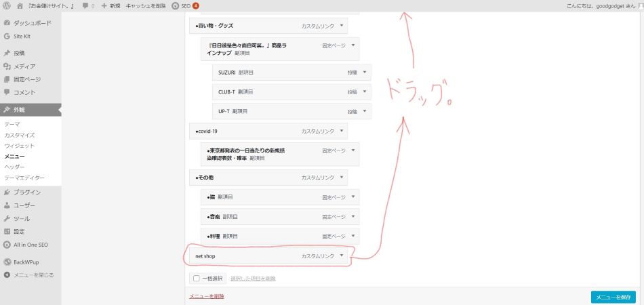The image size is (644, 305).
Task: Expand the ●買い物・グッズ item arrow
Action: coord(341,26)
